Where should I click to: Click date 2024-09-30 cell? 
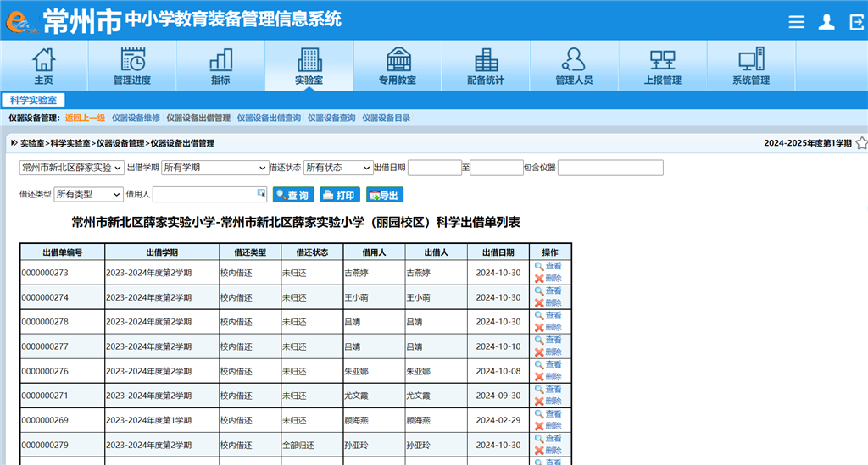[x=498, y=396]
